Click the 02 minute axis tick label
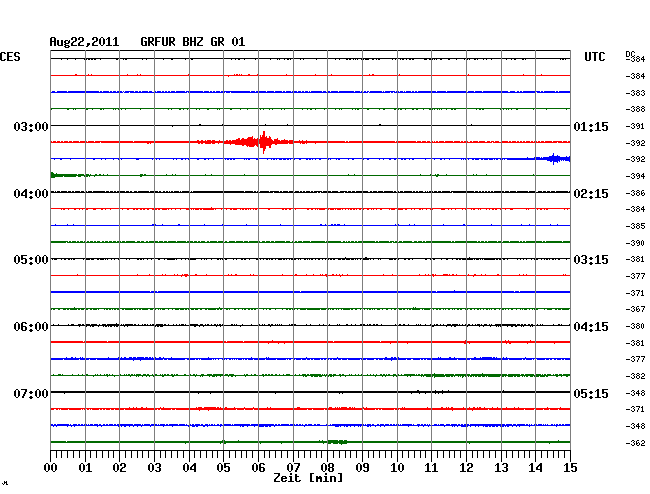Image resolution: width=650 pixels, height=494 pixels. pos(119,468)
